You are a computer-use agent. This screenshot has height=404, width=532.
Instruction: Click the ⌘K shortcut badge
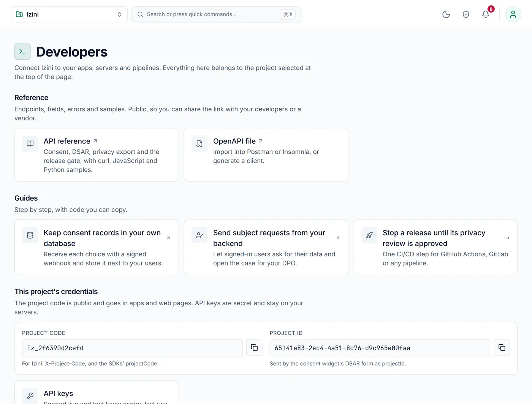pyautogui.click(x=288, y=14)
